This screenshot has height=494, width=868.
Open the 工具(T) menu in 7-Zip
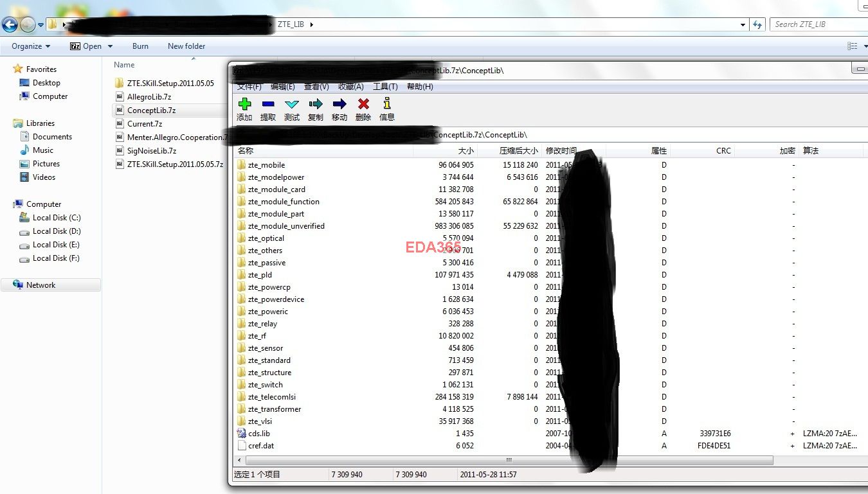(385, 87)
